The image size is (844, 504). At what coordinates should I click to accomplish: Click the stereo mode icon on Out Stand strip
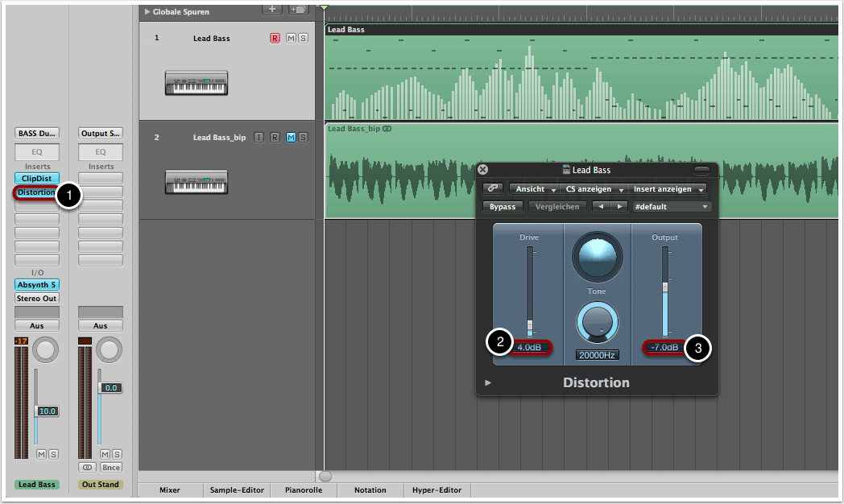pyautogui.click(x=87, y=467)
